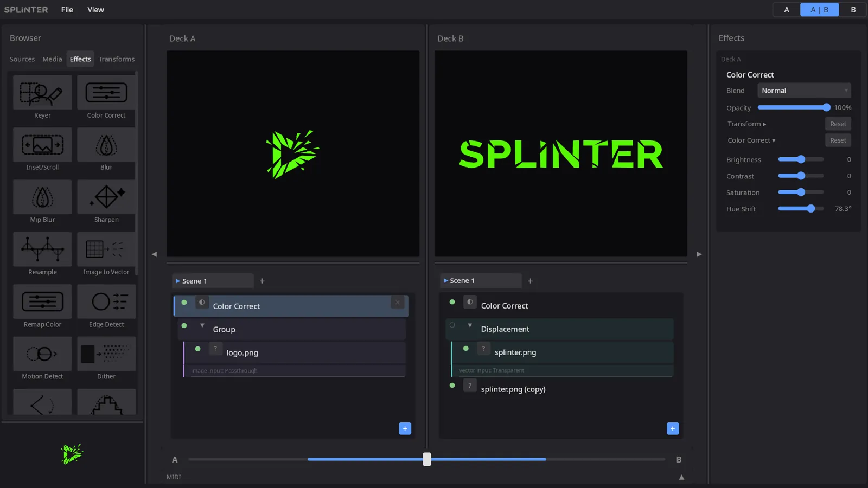The width and height of the screenshot is (868, 488).
Task: Switch output to A only
Action: [787, 10]
